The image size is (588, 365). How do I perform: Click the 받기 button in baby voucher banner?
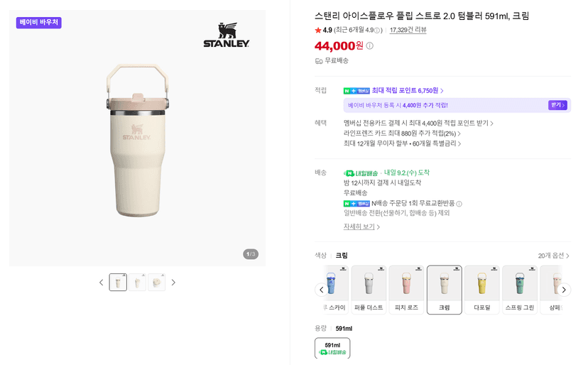click(557, 105)
